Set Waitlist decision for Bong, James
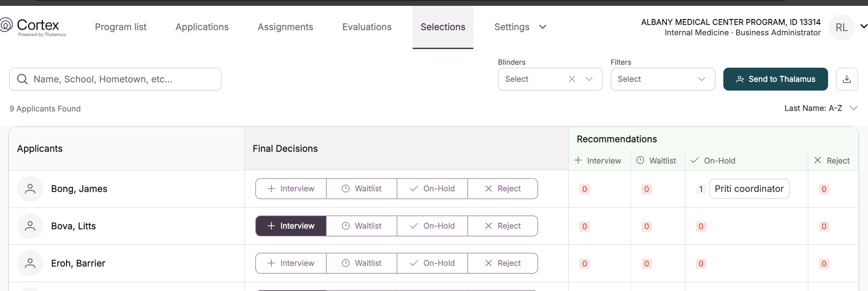This screenshot has height=291, width=868. click(x=362, y=189)
